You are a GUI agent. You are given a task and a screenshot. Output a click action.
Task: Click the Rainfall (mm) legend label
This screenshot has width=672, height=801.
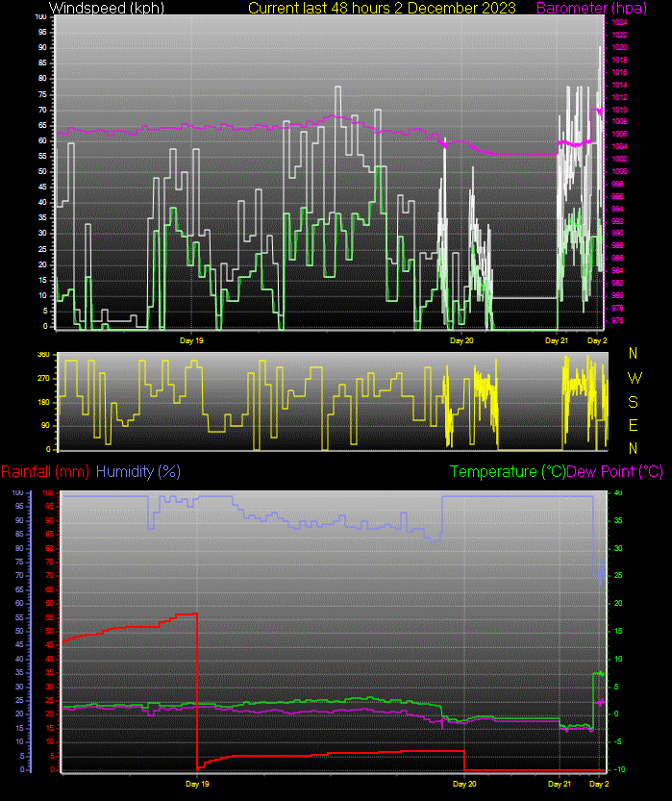tap(45, 471)
